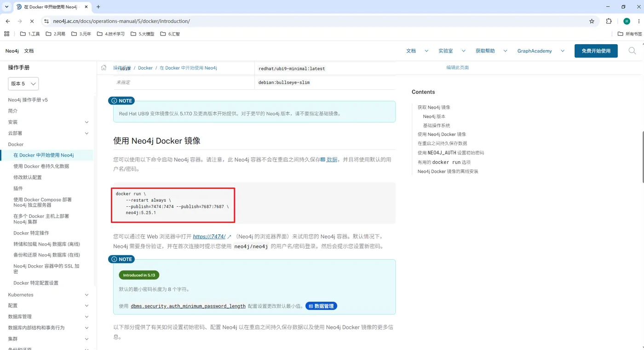Open the Chrome three-dot menu
This screenshot has height=350, width=644.
(638, 21)
